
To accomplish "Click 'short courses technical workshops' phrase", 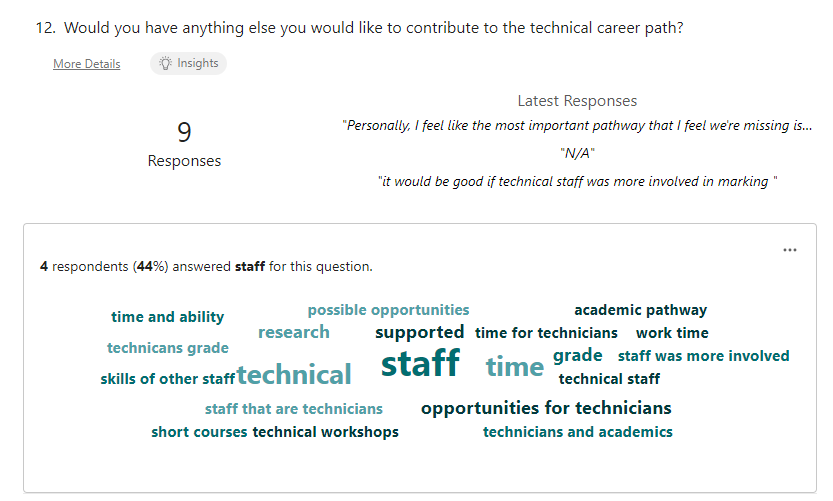I will pos(275,432).
